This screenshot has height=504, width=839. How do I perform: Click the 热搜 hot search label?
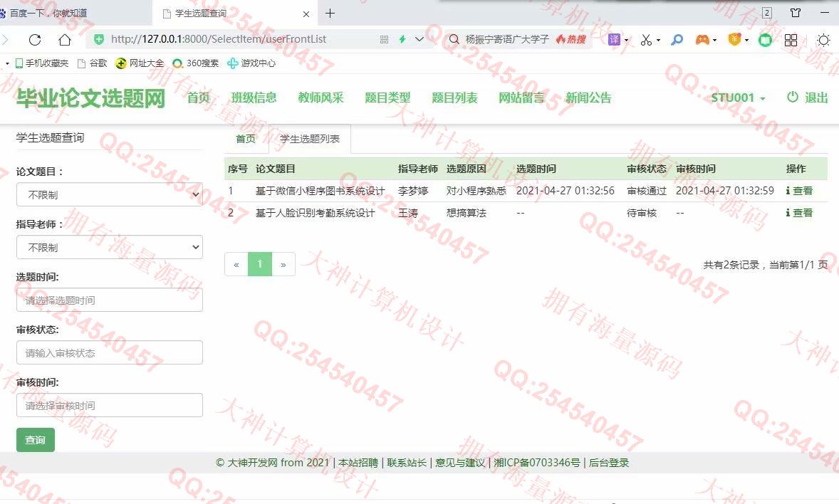tap(571, 39)
